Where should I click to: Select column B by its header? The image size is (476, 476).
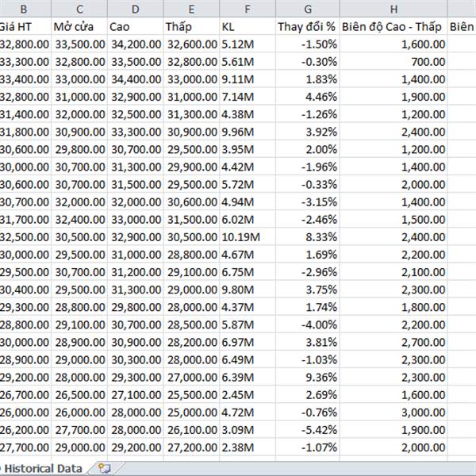24,10
